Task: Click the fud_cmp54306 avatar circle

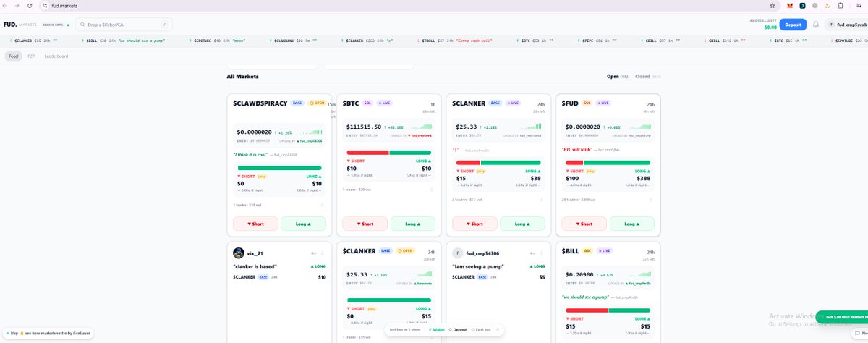Action: click(x=458, y=253)
